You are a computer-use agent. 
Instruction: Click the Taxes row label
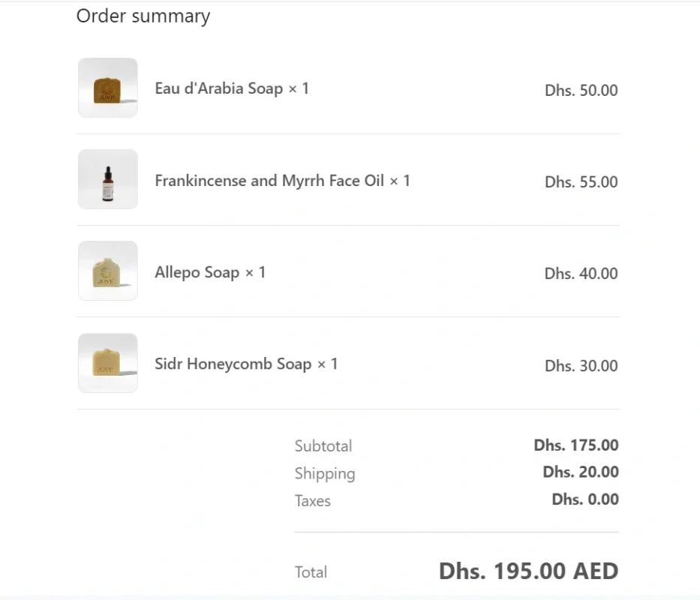[x=313, y=500]
